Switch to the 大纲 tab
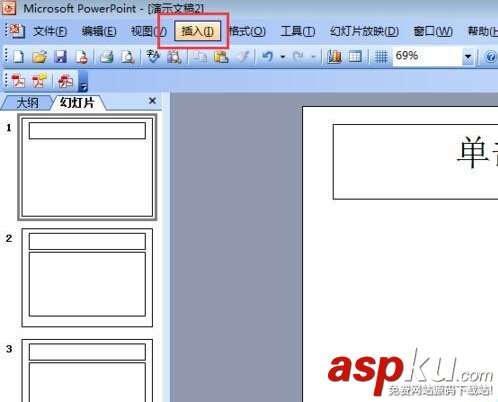The image size is (498, 402). [x=27, y=103]
